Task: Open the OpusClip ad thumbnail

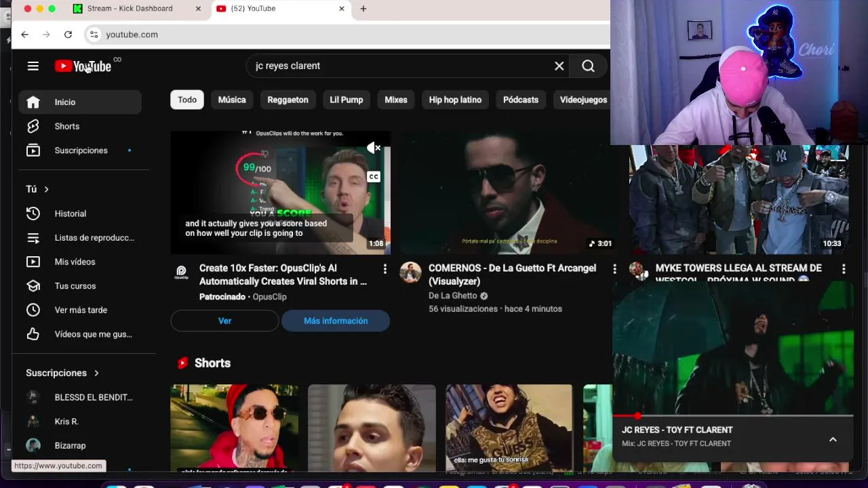Action: pos(280,192)
